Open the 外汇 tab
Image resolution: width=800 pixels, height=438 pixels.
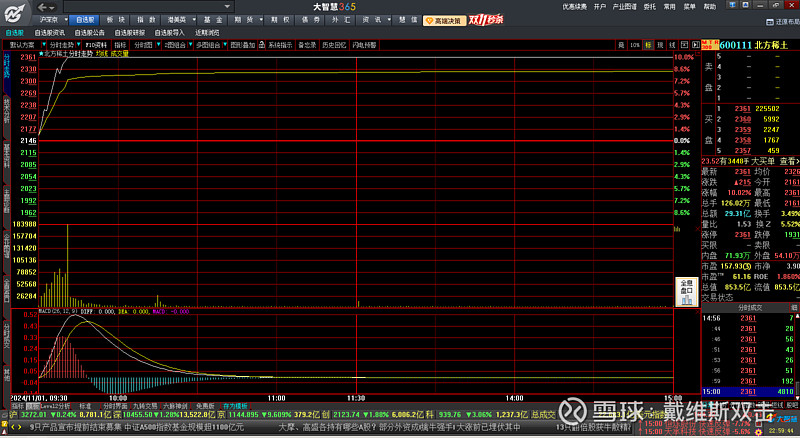341,20
